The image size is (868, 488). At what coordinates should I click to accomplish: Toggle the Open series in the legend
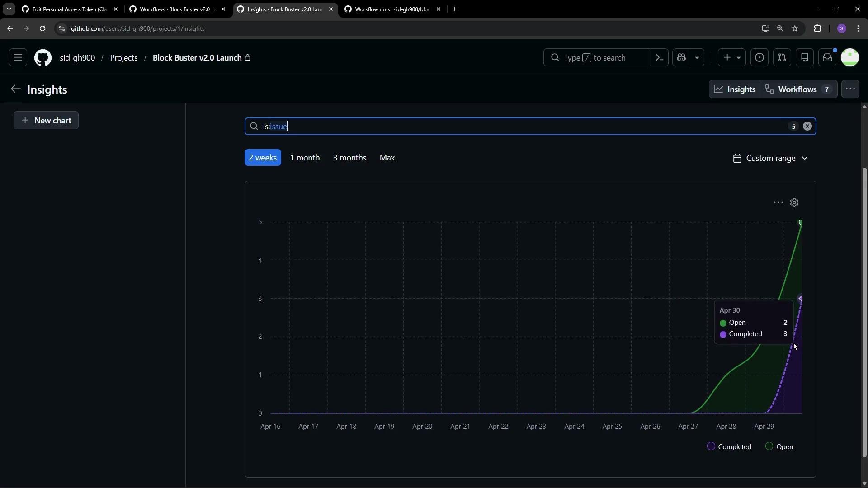pos(779,446)
